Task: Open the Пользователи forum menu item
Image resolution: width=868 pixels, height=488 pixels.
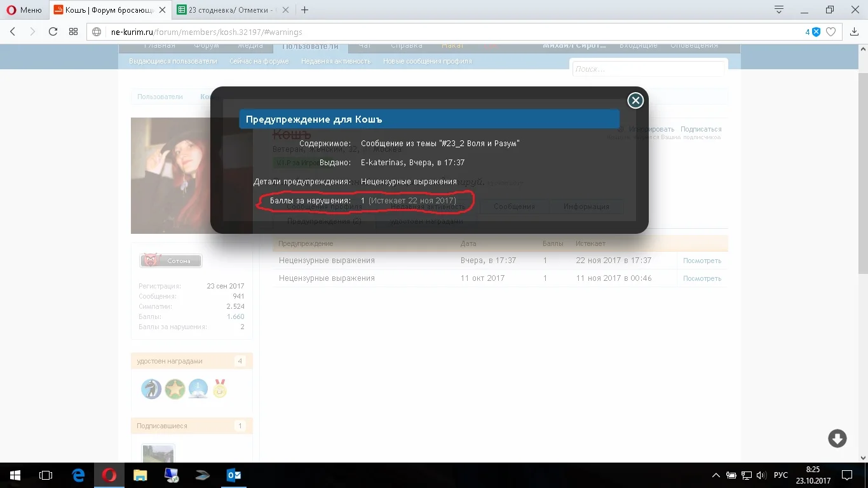Action: coord(310,45)
